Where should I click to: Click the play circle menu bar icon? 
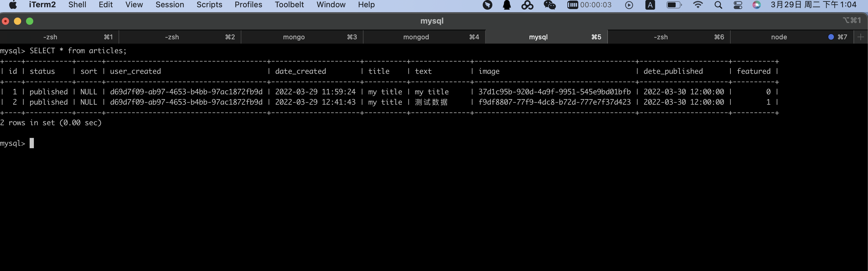(x=629, y=5)
